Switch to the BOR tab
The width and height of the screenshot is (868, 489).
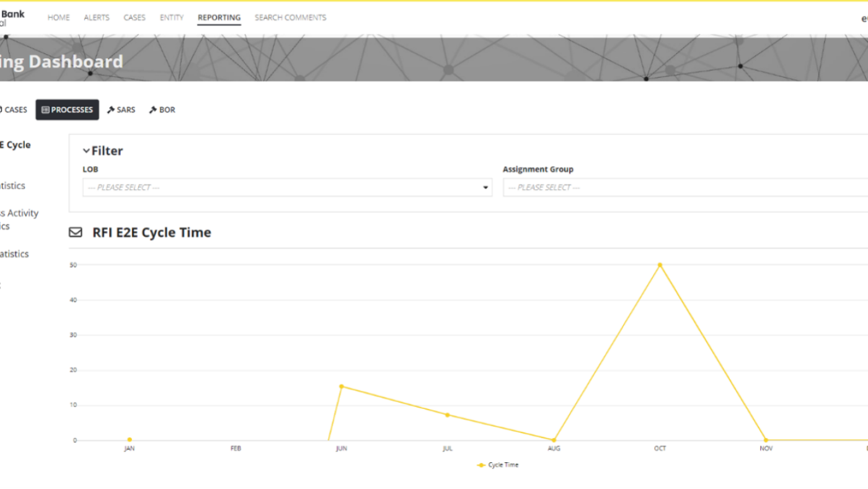(167, 110)
